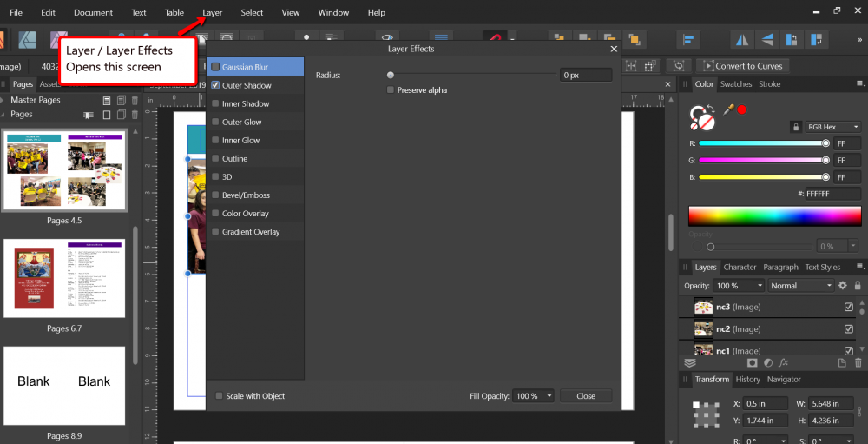Uncheck the Outer Shadow effect
Screen dimensions: 868x444
pos(215,85)
